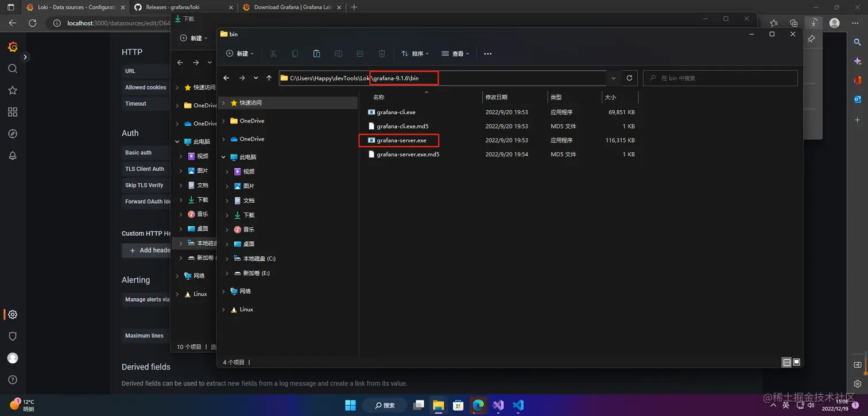868x416 pixels.
Task: Click the taskbar 搜索 search box
Action: click(385, 405)
